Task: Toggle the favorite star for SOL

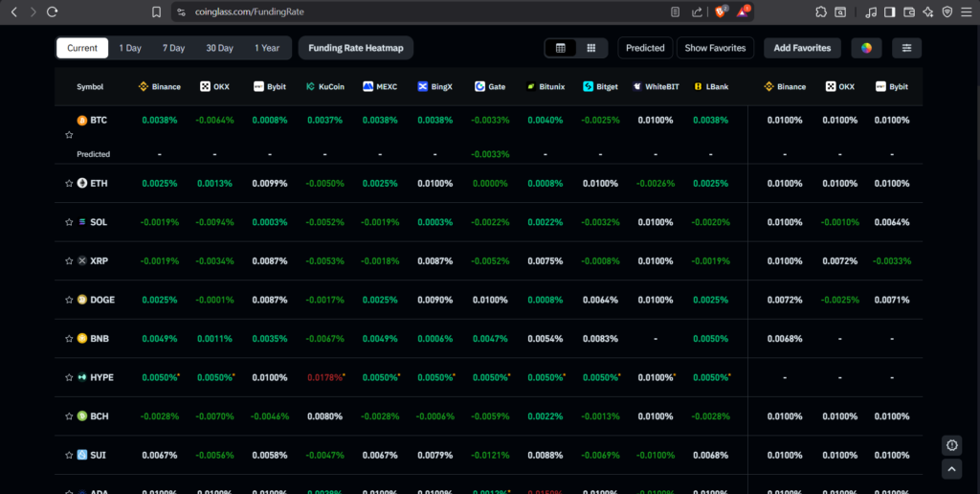Action: tap(69, 222)
